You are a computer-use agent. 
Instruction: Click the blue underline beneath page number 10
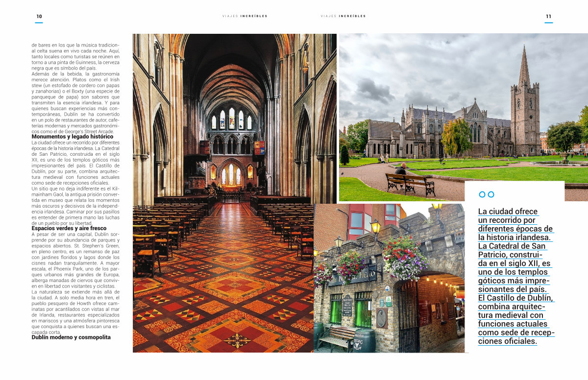39,23
